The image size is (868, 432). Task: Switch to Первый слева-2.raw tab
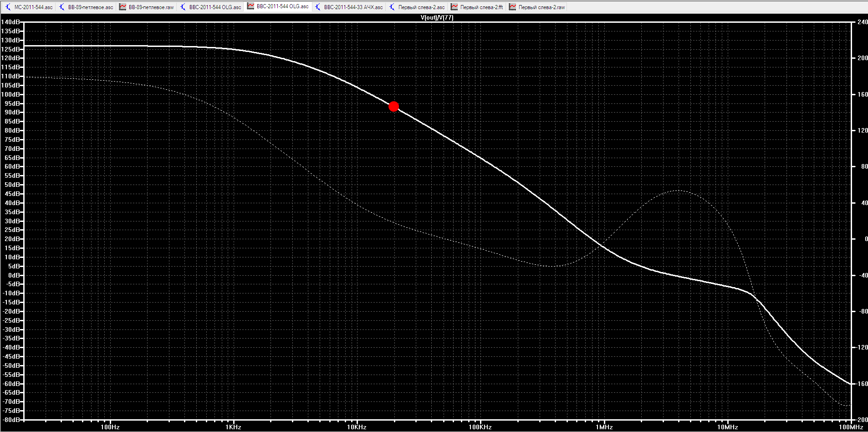point(537,7)
